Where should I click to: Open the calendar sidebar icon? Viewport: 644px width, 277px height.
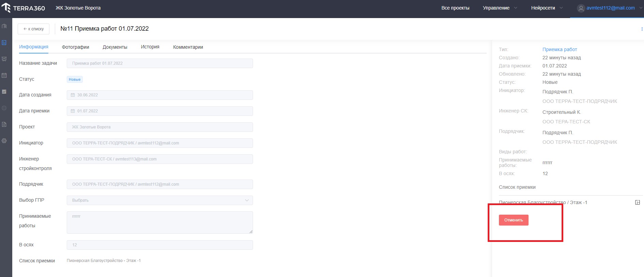4,75
